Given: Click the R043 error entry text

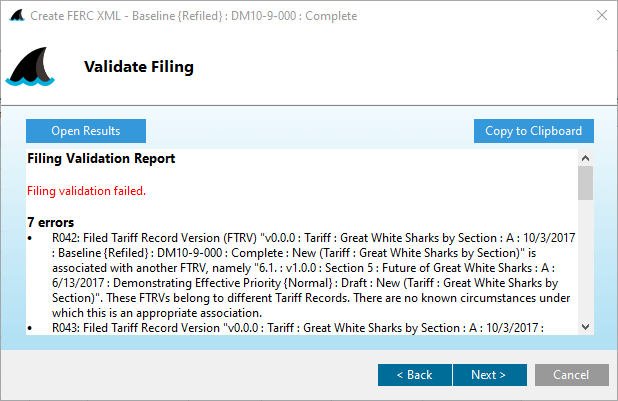Looking at the screenshot, I should point(298,328).
